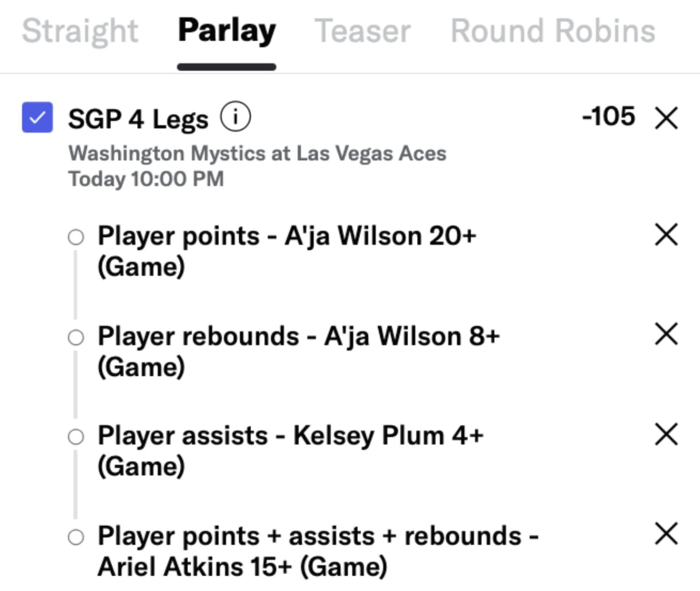Click the -105 parlay odds

(609, 116)
